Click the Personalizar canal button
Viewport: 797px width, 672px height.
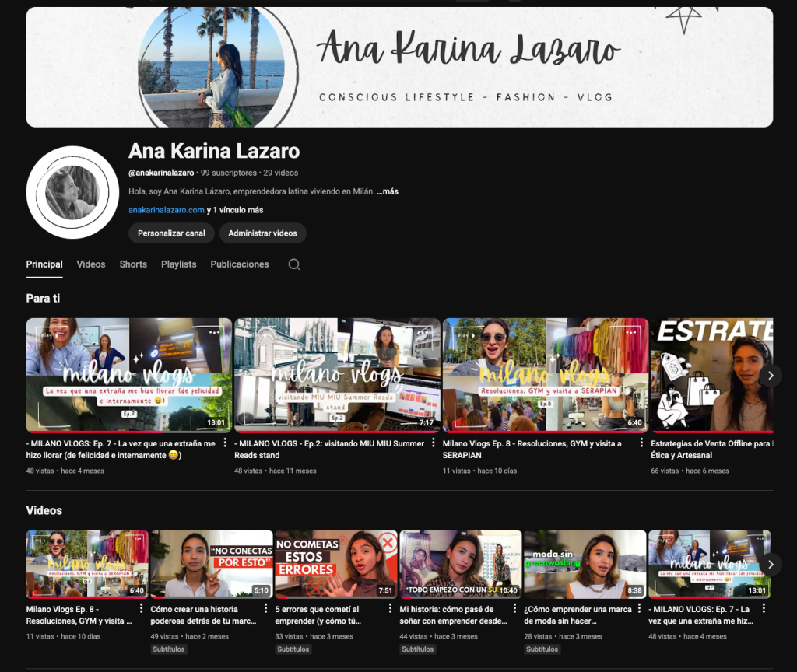click(171, 233)
